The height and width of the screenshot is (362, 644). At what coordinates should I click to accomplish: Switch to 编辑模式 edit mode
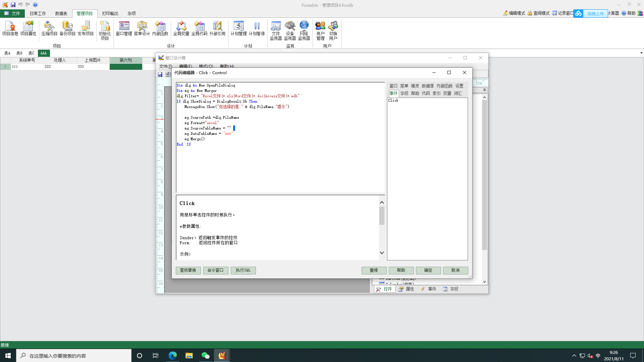tap(514, 13)
